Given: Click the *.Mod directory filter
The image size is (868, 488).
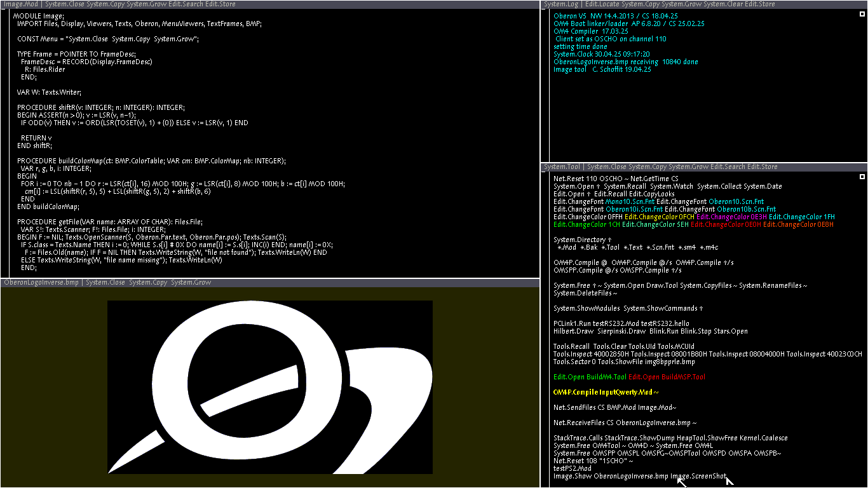Looking at the screenshot, I should tap(567, 248).
